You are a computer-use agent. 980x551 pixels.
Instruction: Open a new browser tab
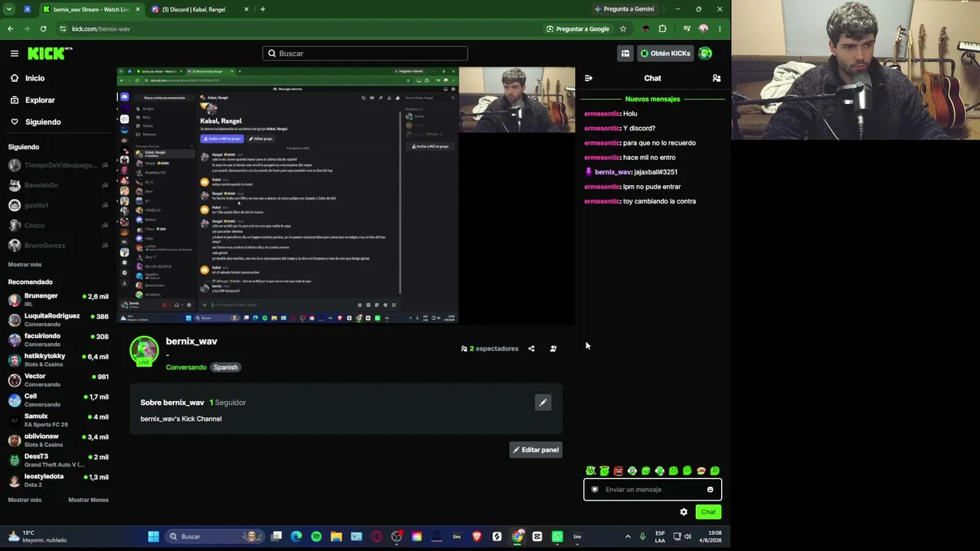pyautogui.click(x=263, y=9)
